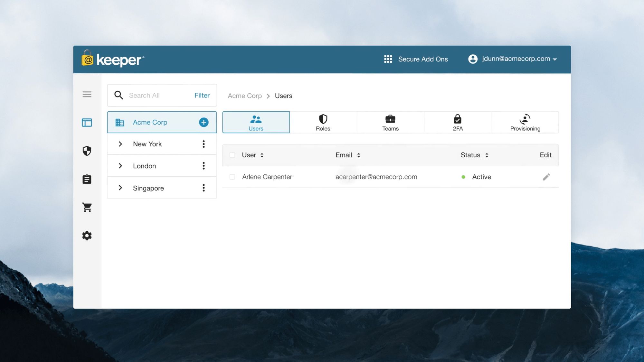Screen dimensions: 644x362
Task: Open the Security shield sidebar icon
Action: pyautogui.click(x=87, y=151)
